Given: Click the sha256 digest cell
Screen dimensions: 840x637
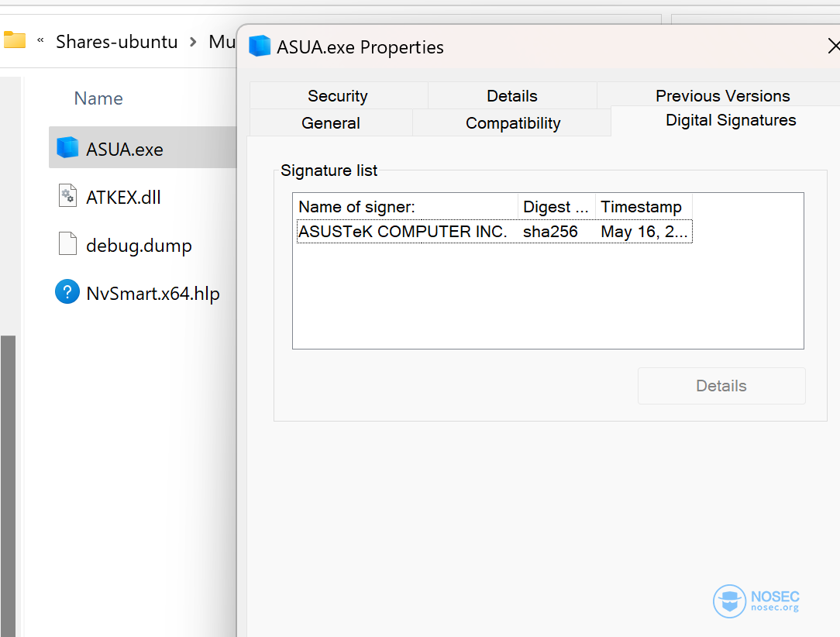Looking at the screenshot, I should pos(550,232).
